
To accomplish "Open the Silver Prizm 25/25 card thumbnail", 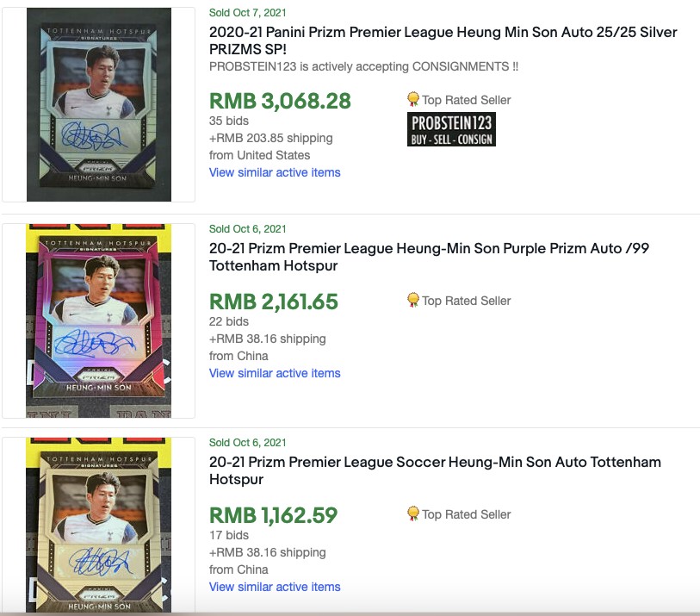I will 98,105.
